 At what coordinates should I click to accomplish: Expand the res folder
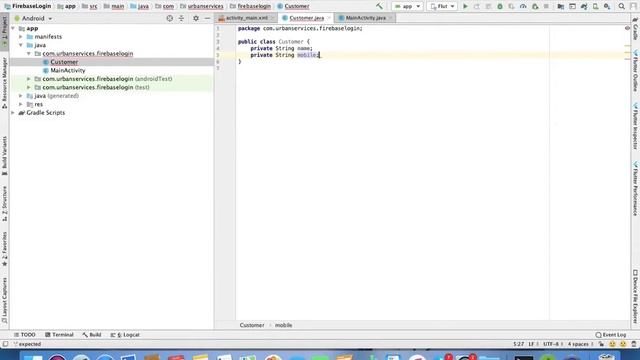[x=21, y=104]
